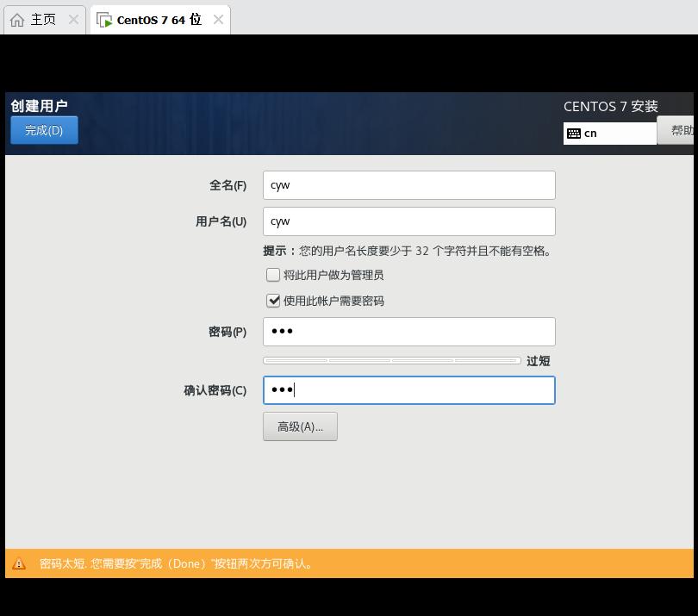The width and height of the screenshot is (698, 616).
Task: Click into the 密码(P) password field
Action: [x=409, y=332]
